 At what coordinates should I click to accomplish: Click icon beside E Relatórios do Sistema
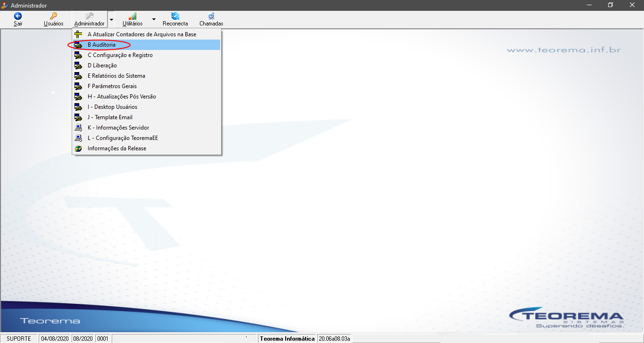pyautogui.click(x=78, y=76)
